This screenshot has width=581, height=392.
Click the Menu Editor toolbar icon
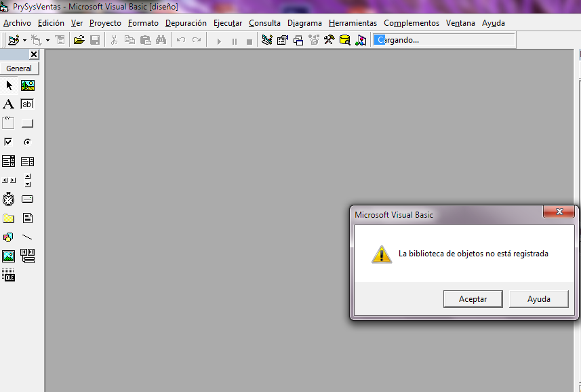pyautogui.click(x=60, y=39)
